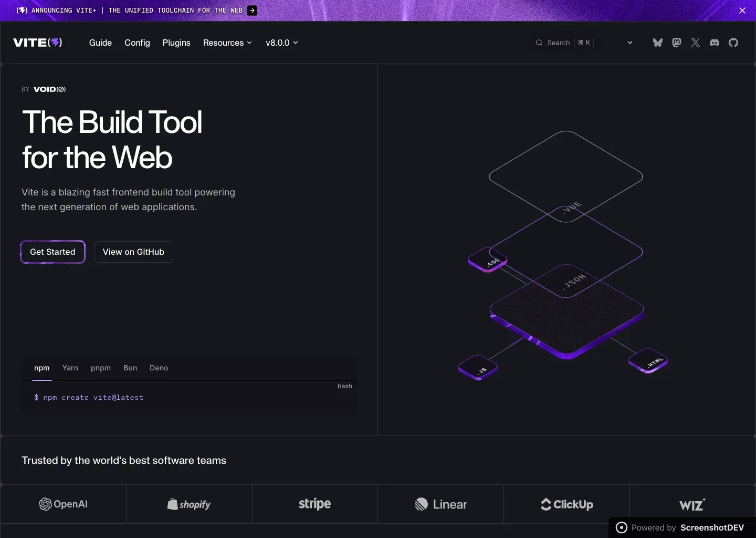Click the Stripe logo
The image size is (756, 538).
coord(315,504)
